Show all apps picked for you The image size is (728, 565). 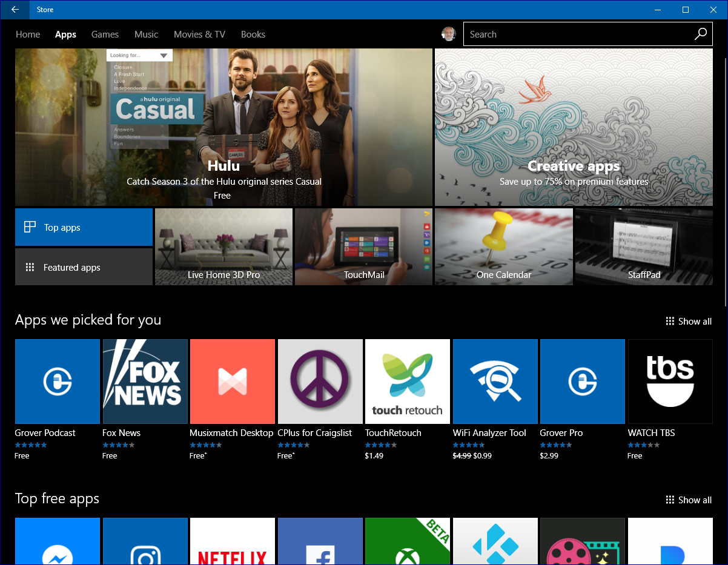689,322
